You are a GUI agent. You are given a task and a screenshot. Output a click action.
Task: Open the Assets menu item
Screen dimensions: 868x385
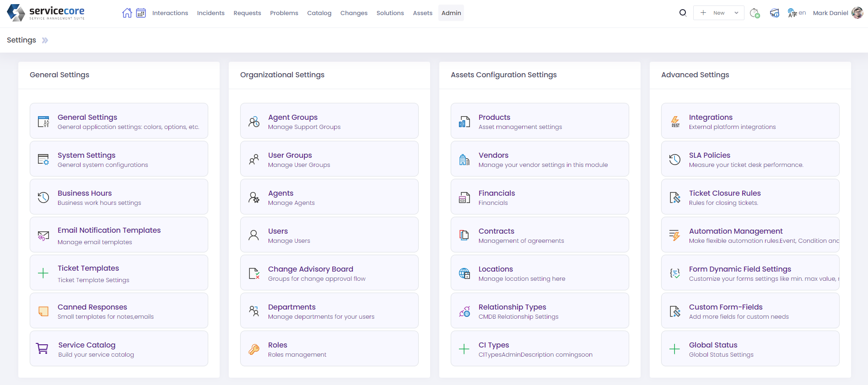pyautogui.click(x=422, y=13)
